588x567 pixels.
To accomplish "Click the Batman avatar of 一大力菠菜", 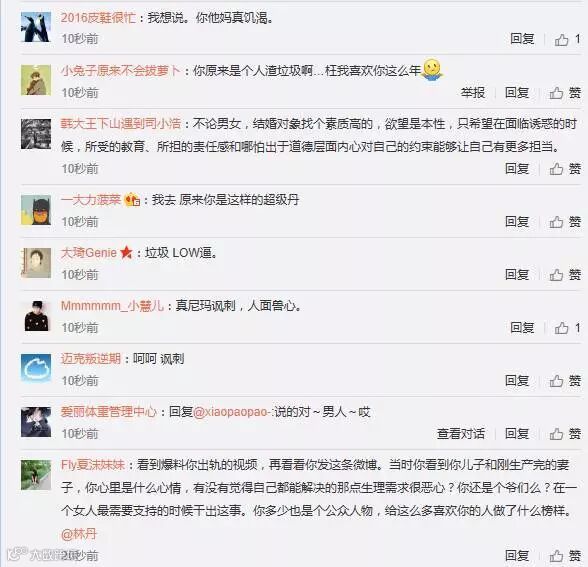I will 36,210.
